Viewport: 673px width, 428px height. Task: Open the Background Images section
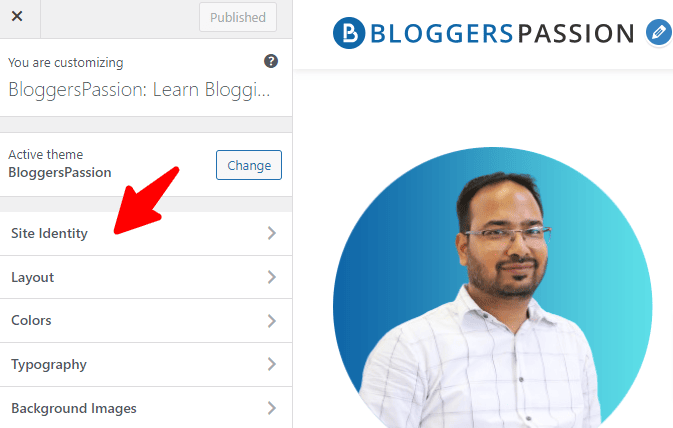tap(146, 408)
